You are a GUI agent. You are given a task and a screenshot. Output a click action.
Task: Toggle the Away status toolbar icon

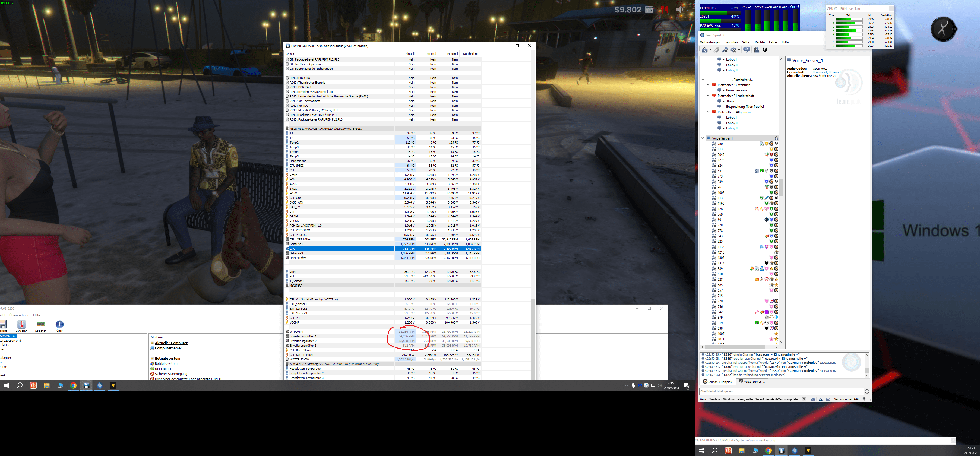click(747, 50)
